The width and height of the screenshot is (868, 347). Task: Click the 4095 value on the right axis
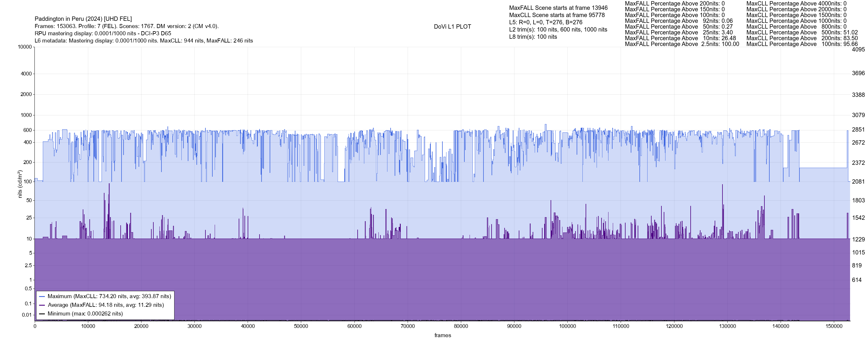pos(858,49)
